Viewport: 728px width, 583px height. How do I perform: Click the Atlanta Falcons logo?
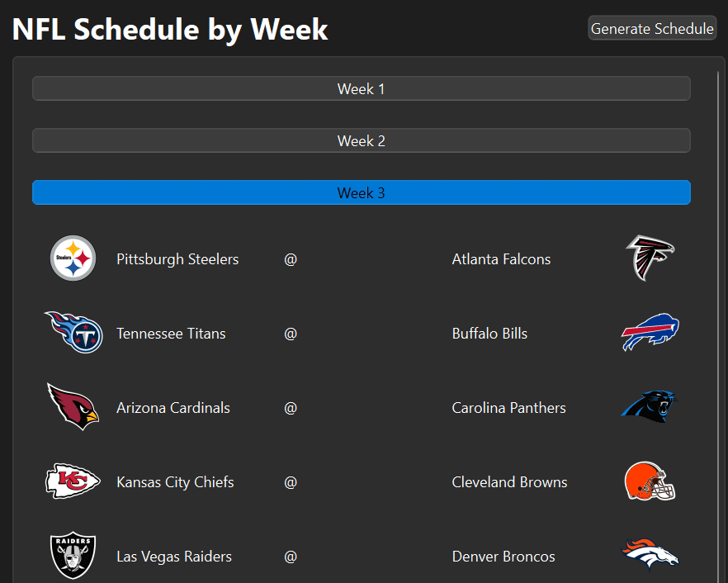point(650,258)
